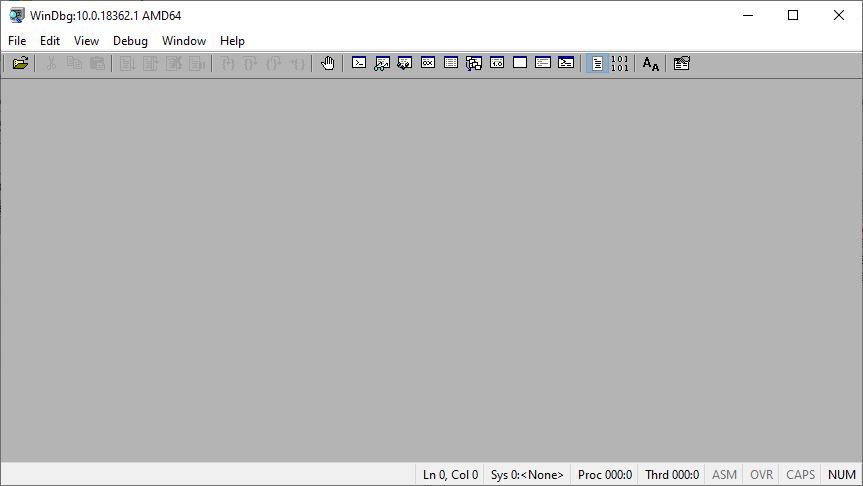Click the NUM status bar indicator
This screenshot has height=486, width=863.
842,474
